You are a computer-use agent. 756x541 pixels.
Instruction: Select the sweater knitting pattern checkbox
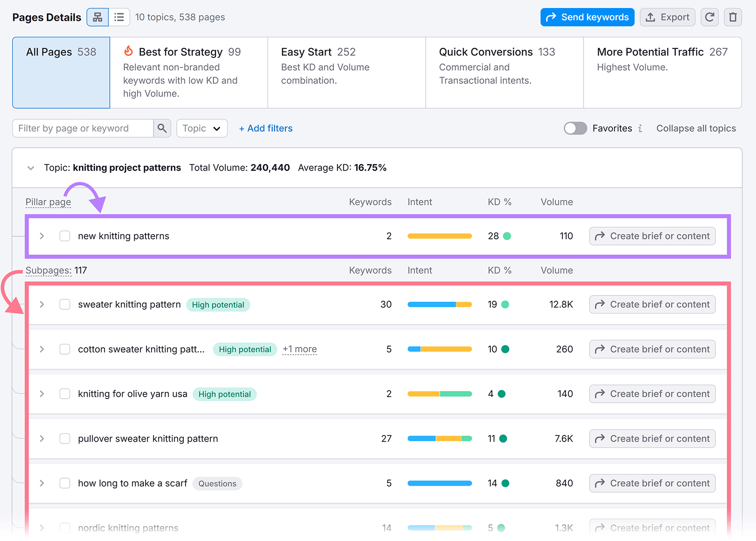pyautogui.click(x=65, y=305)
